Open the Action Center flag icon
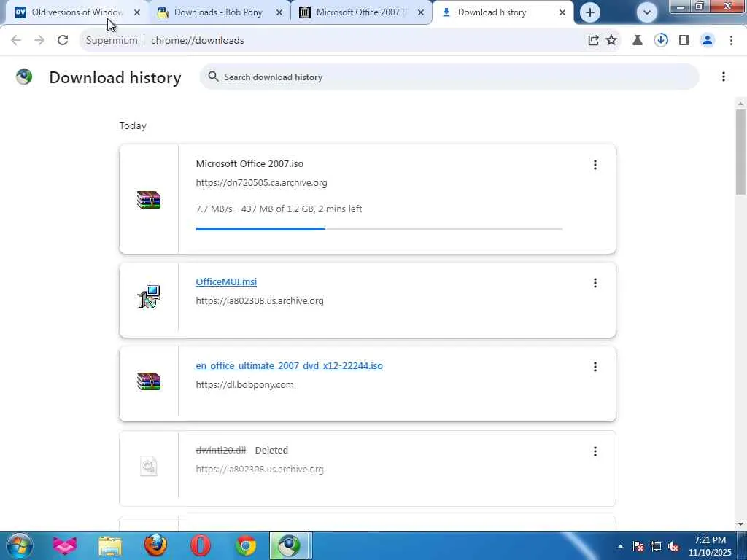This screenshot has height=560, width=747. click(638, 546)
